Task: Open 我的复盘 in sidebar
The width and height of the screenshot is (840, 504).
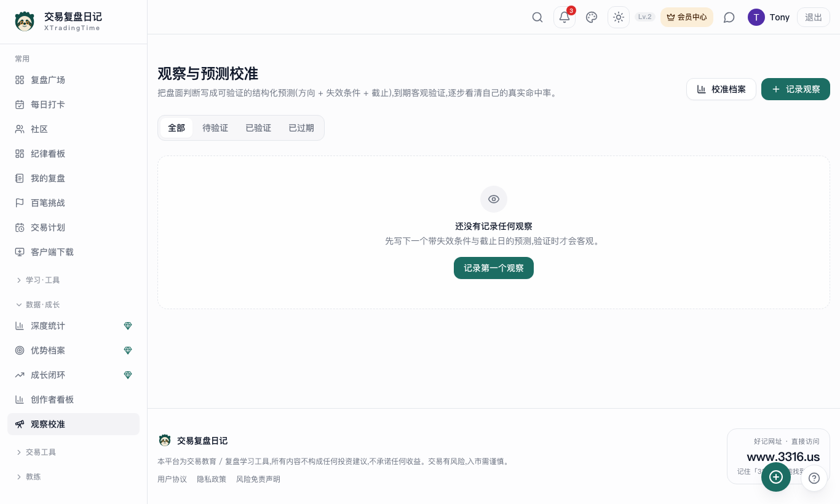Action: click(x=73, y=178)
